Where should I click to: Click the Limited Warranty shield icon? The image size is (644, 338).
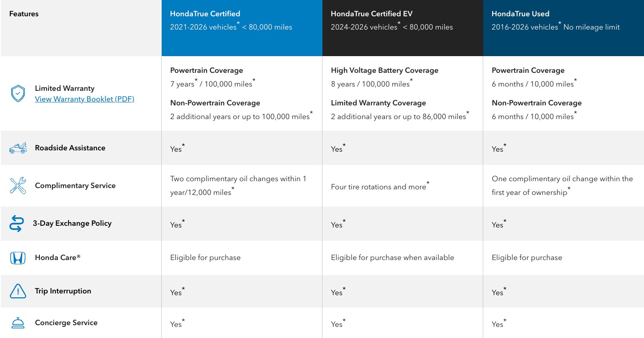point(18,93)
